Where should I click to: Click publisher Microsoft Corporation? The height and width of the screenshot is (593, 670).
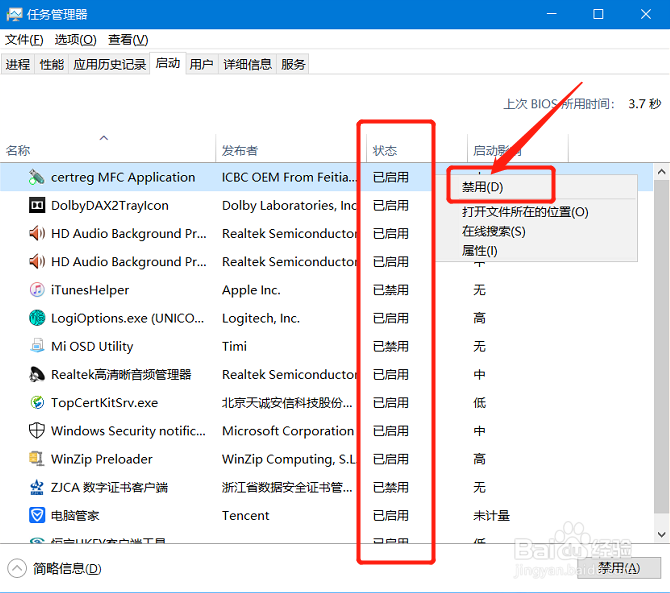pos(288,431)
